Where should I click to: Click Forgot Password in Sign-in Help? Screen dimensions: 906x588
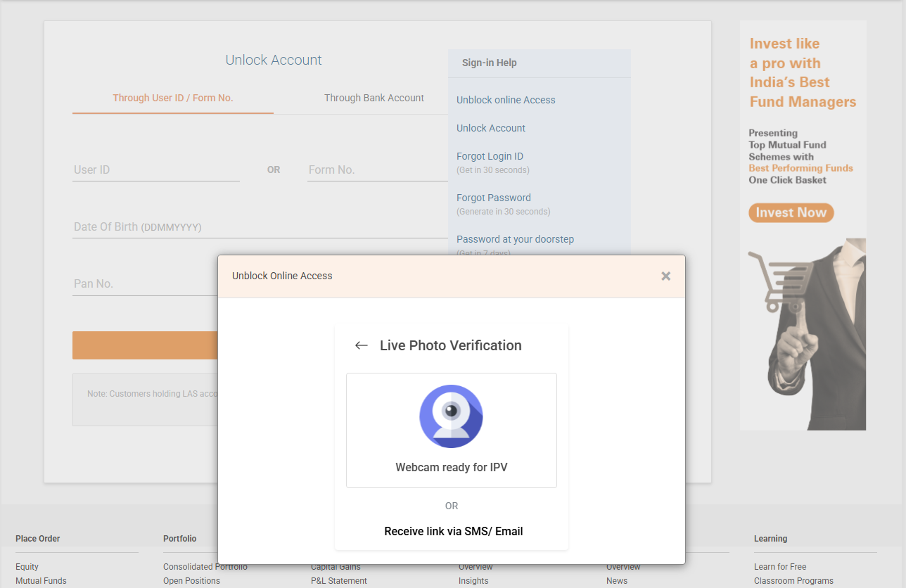pyautogui.click(x=494, y=198)
